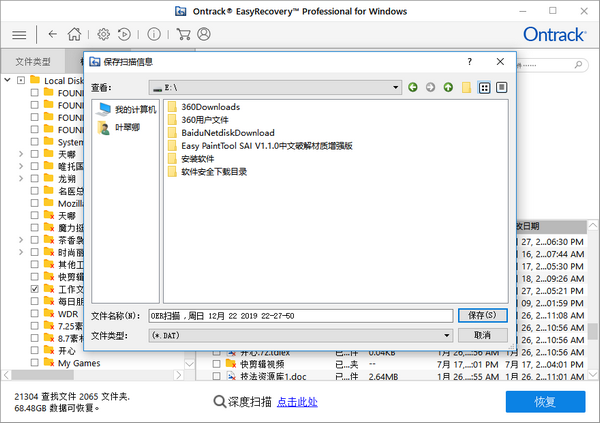Viewport: 600px width, 423px height.
Task: Go back using the toolbar arrow
Action: pos(52,34)
